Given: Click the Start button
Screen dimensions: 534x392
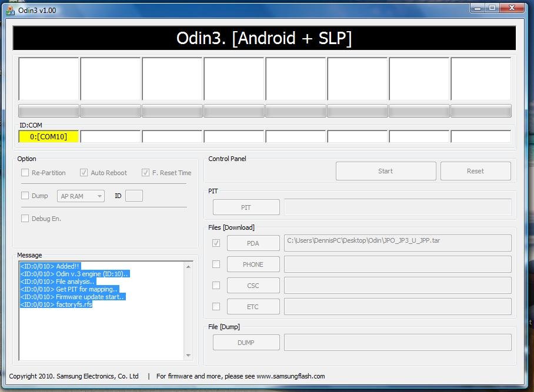Looking at the screenshot, I should pos(386,171).
